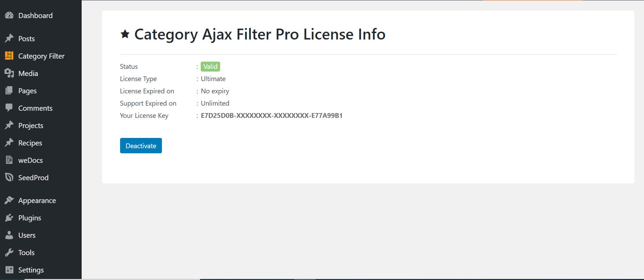Click the green Valid status badge
Viewport: 644px width, 280px height.
pos(210,66)
